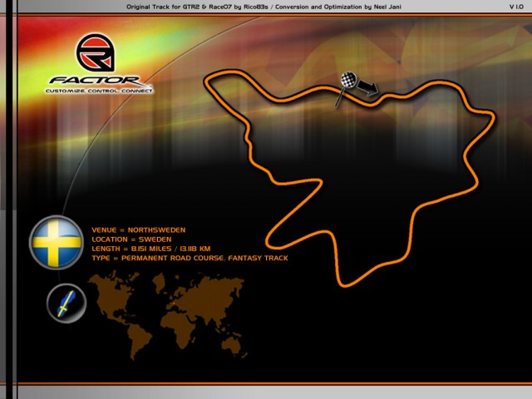Click the Sweden country outline icon
Image resolution: width=532 pixels, height=399 pixels.
coord(66,304)
